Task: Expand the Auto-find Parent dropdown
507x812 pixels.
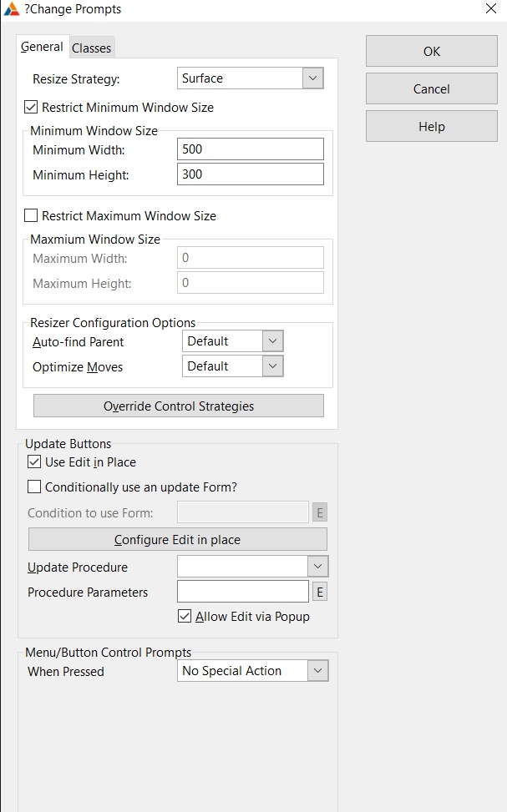Action: 273,341
